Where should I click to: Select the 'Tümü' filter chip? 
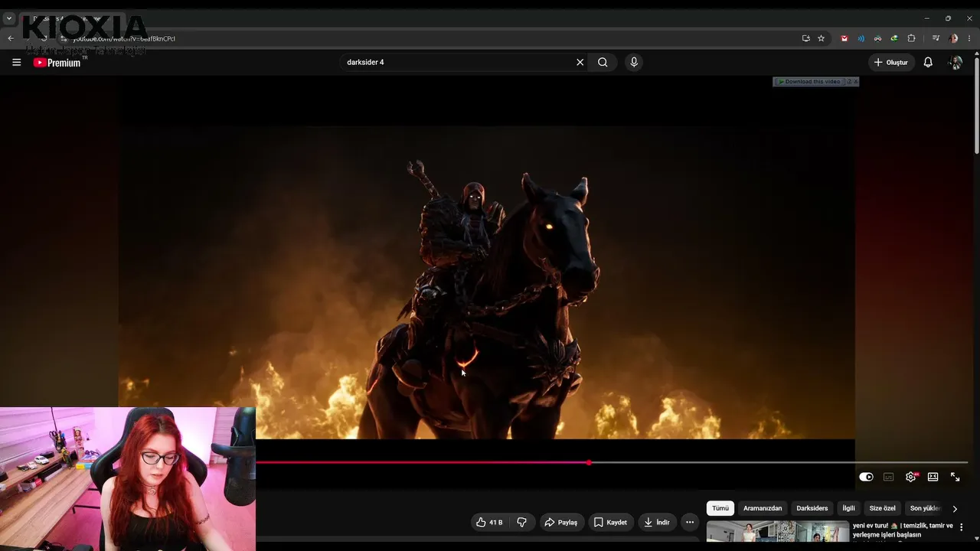(720, 508)
